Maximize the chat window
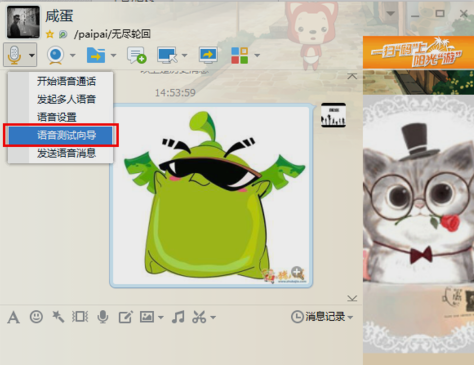The width and height of the screenshot is (474, 365). pyautogui.click(x=440, y=13)
